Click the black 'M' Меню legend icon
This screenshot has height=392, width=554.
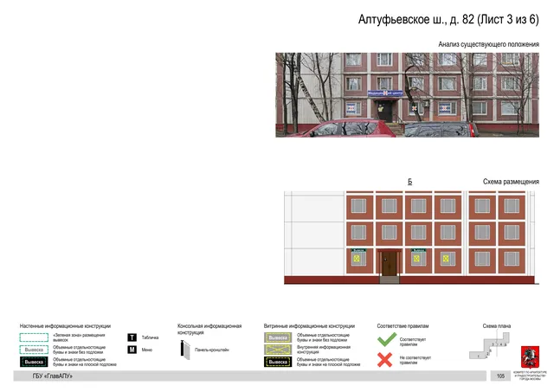(x=132, y=350)
